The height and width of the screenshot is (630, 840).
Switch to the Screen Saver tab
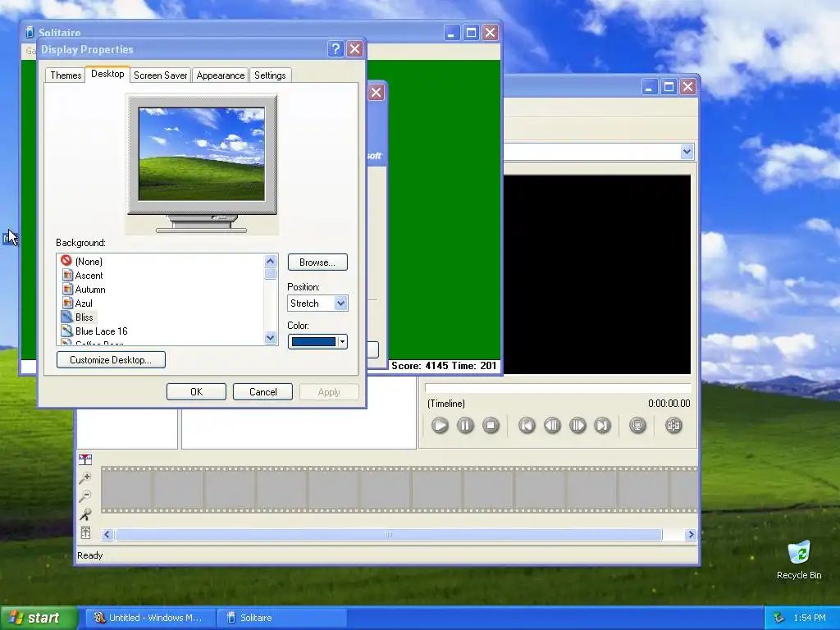[x=160, y=75]
